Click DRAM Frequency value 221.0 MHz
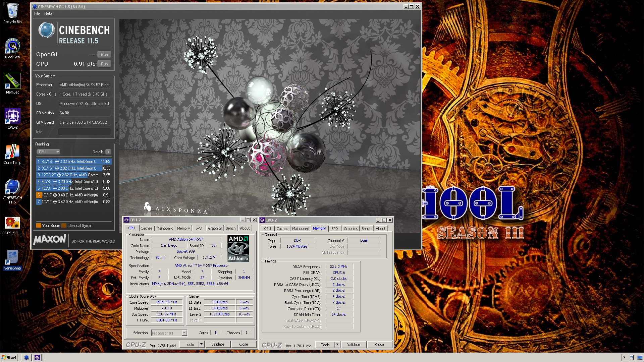Image resolution: width=644 pixels, height=362 pixels. (x=339, y=266)
